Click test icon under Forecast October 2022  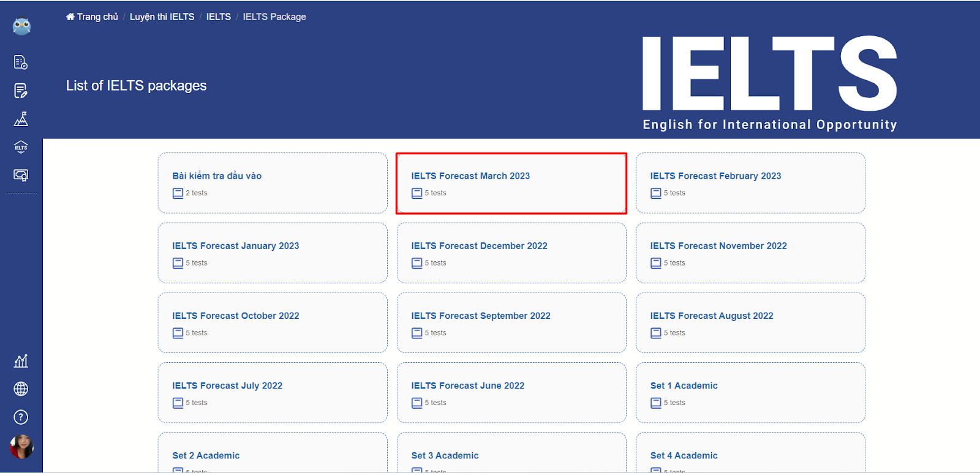click(x=178, y=333)
